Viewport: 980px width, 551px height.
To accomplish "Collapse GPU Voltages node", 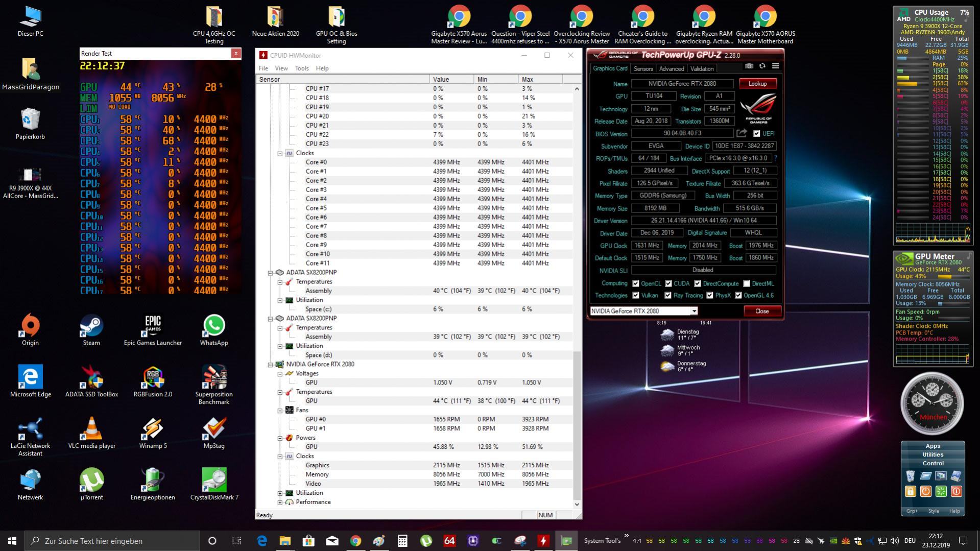I will pyautogui.click(x=280, y=374).
